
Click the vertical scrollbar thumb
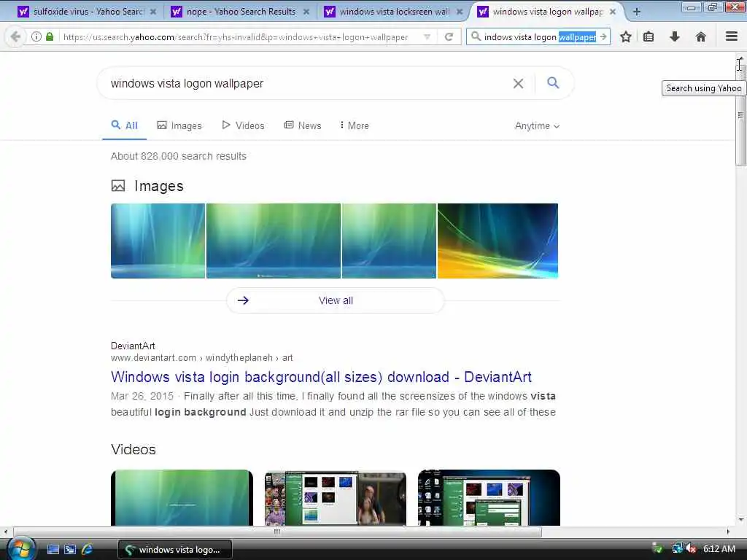click(740, 114)
